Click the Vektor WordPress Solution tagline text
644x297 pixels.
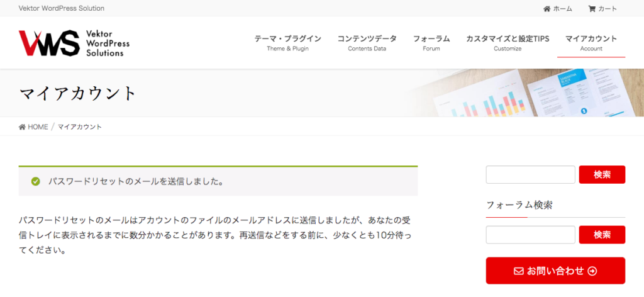[61, 8]
